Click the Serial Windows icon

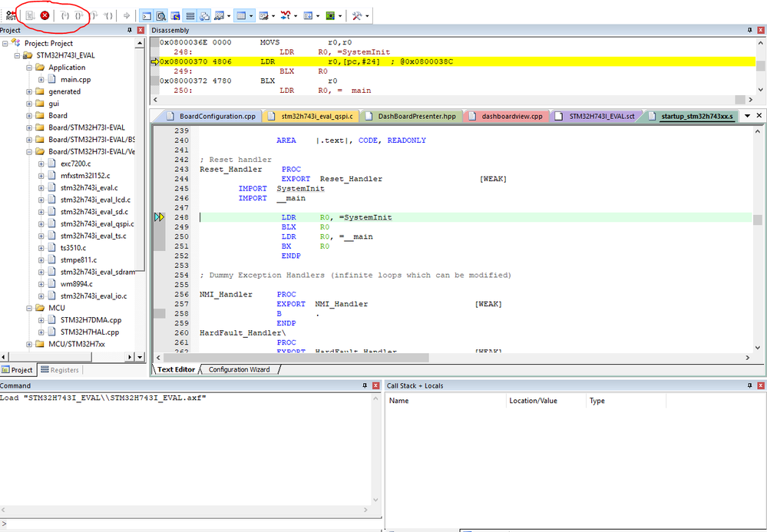click(264, 15)
